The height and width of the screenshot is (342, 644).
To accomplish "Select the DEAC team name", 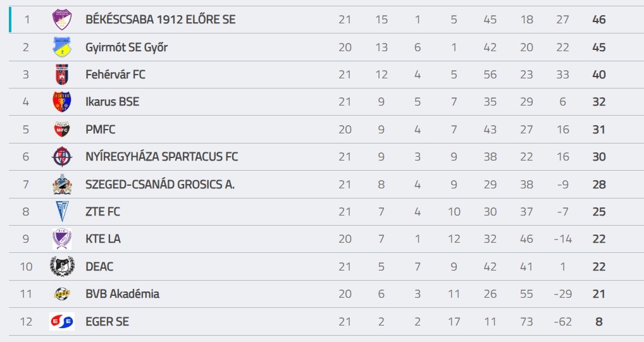I will tap(99, 266).
